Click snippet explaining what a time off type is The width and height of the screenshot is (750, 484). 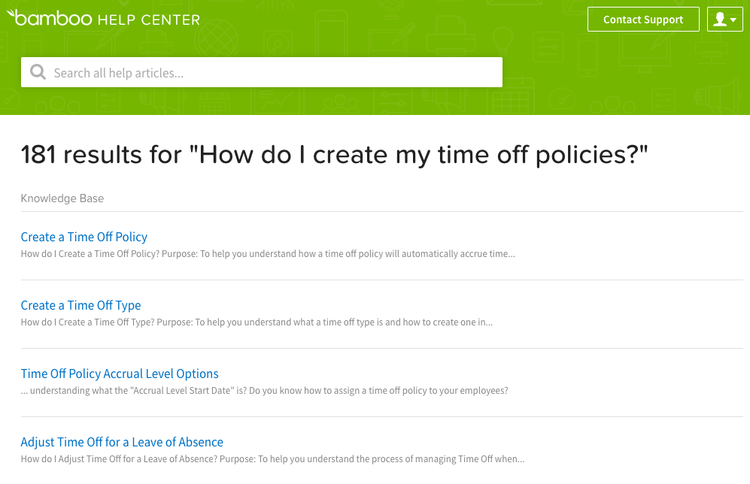[x=256, y=322]
